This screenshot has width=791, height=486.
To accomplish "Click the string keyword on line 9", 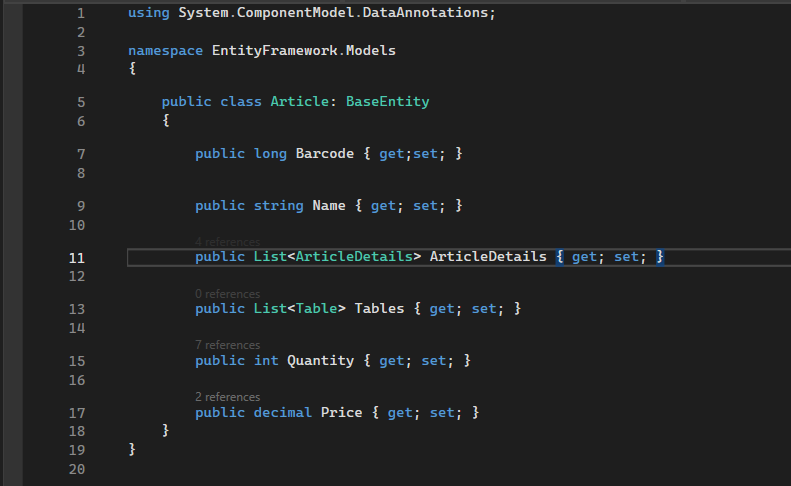I will click(278, 205).
